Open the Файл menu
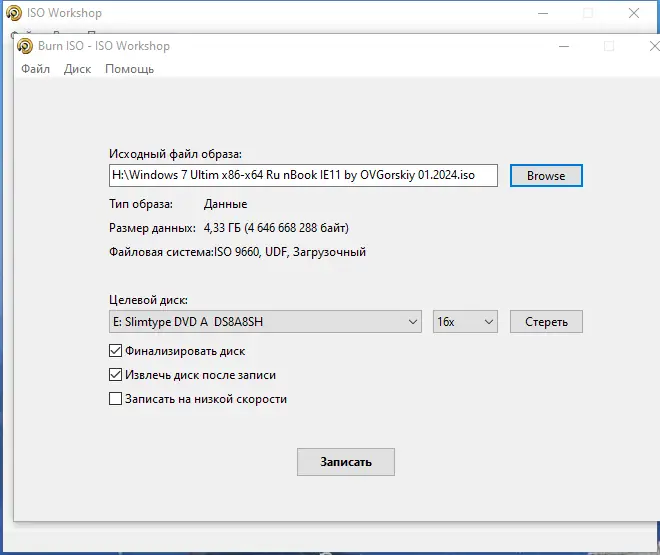 35,69
